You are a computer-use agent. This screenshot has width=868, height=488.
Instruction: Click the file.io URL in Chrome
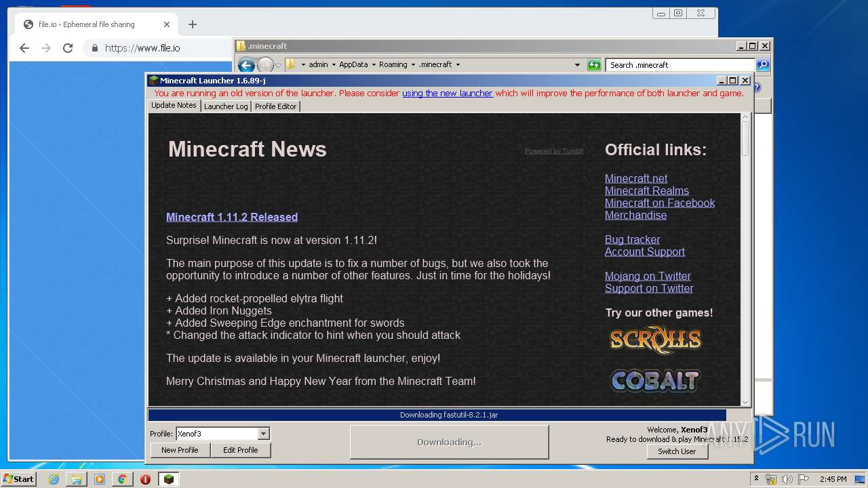coord(142,48)
